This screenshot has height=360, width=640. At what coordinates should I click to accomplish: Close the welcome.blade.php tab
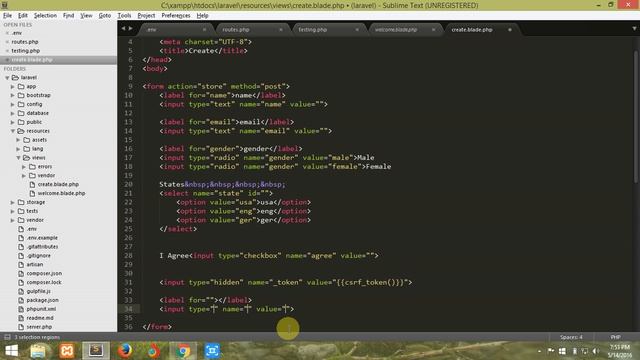(x=433, y=30)
